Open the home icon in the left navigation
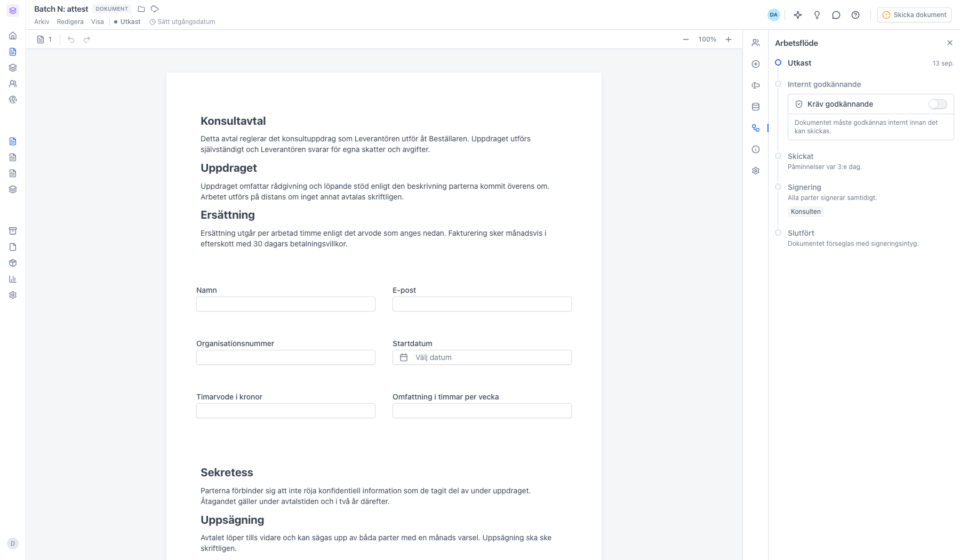This screenshot has height=560, width=960. (13, 36)
